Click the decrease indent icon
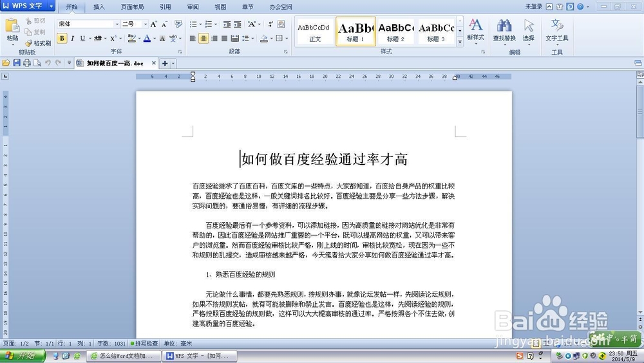 tap(227, 24)
